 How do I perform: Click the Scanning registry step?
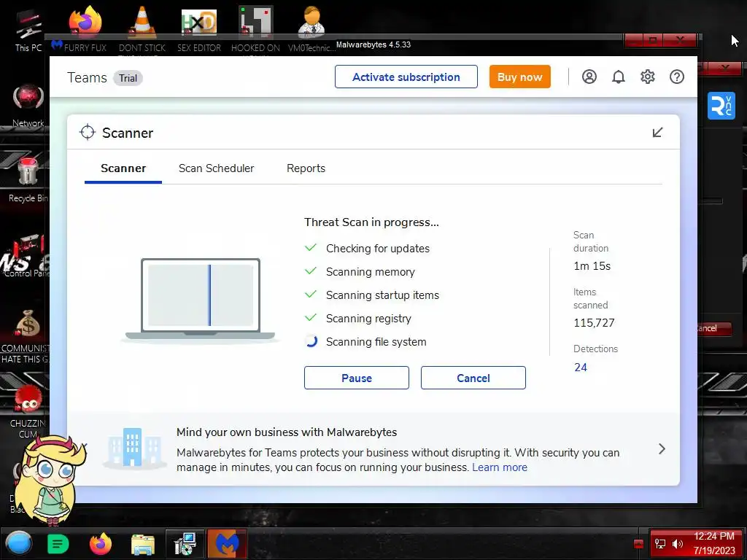pyautogui.click(x=368, y=319)
